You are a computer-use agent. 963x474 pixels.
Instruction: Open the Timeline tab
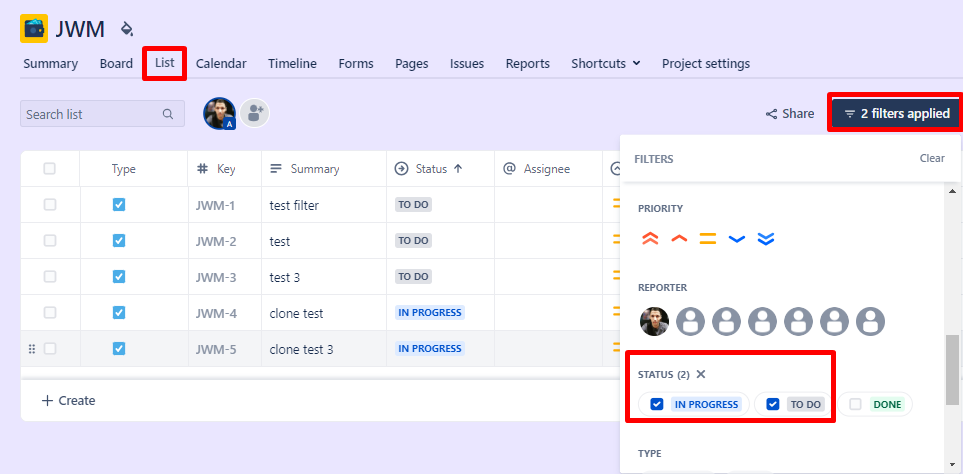pos(292,63)
